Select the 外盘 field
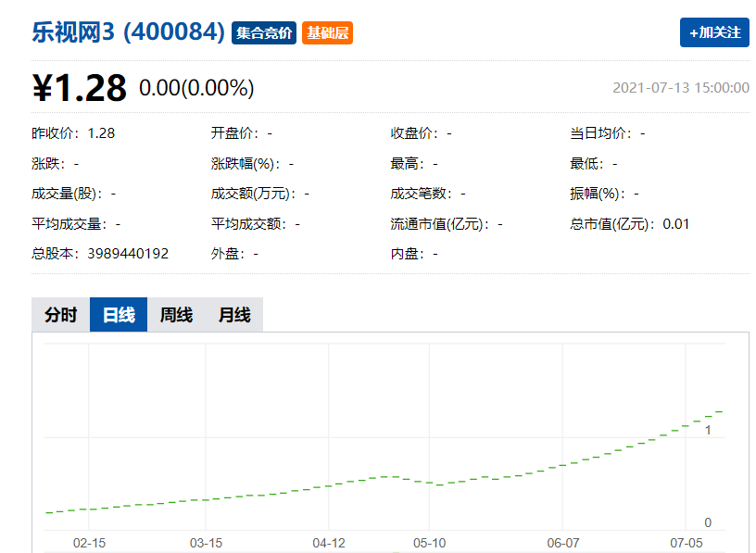The height and width of the screenshot is (553, 756). pyautogui.click(x=234, y=253)
